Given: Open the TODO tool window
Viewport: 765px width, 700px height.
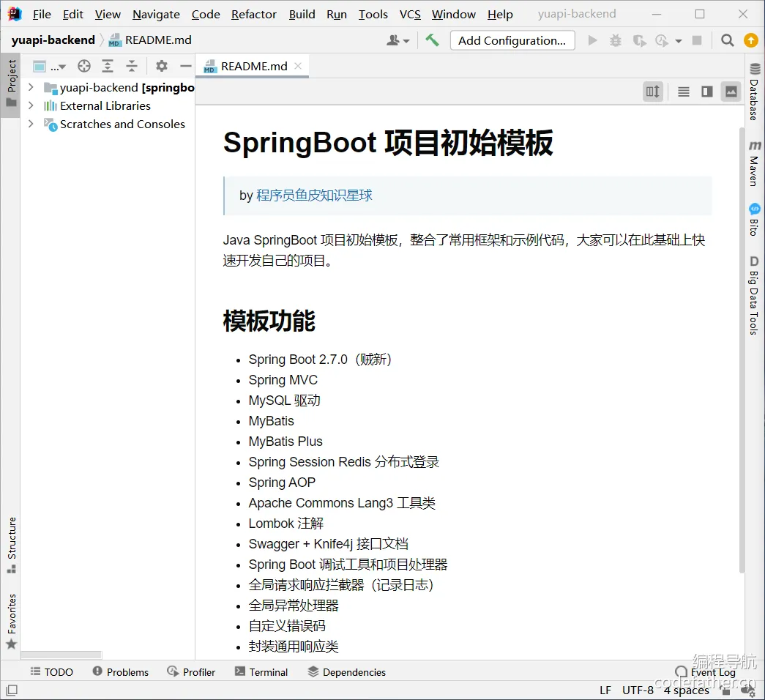Looking at the screenshot, I should [x=52, y=671].
